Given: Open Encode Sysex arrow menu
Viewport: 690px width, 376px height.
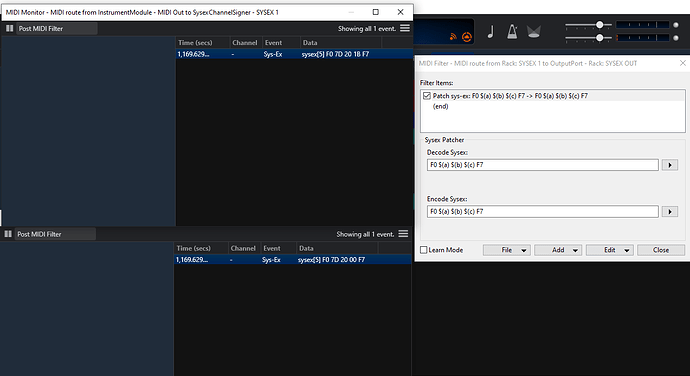Looking at the screenshot, I should tap(670, 212).
